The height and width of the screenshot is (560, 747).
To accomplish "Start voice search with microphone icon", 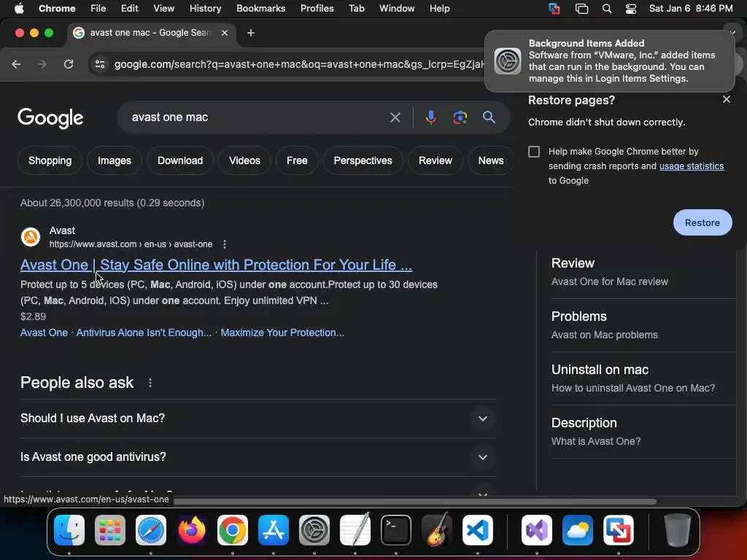I will 430,117.
